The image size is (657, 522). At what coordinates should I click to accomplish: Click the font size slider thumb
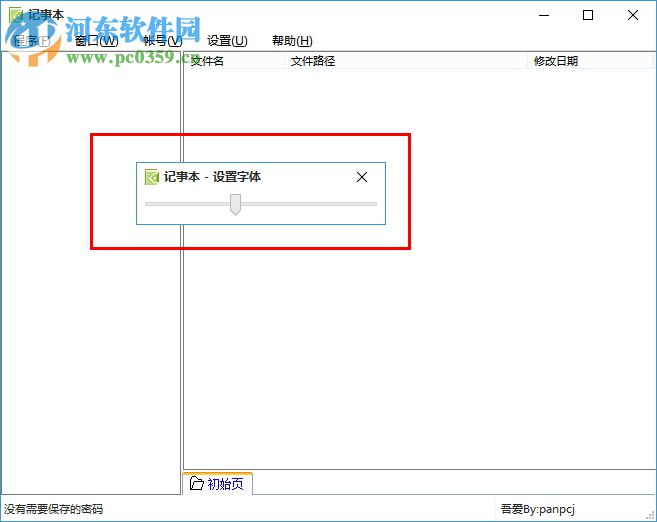click(x=235, y=204)
